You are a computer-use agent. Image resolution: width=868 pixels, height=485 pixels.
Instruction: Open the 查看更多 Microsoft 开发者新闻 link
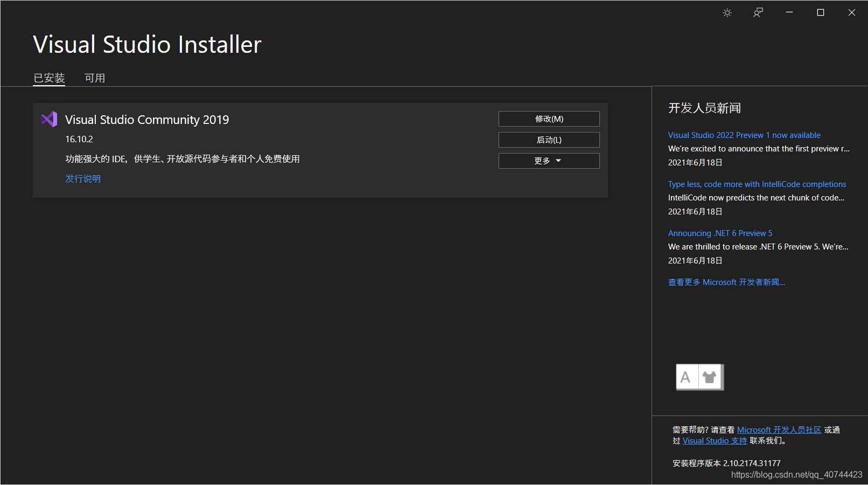(x=726, y=282)
